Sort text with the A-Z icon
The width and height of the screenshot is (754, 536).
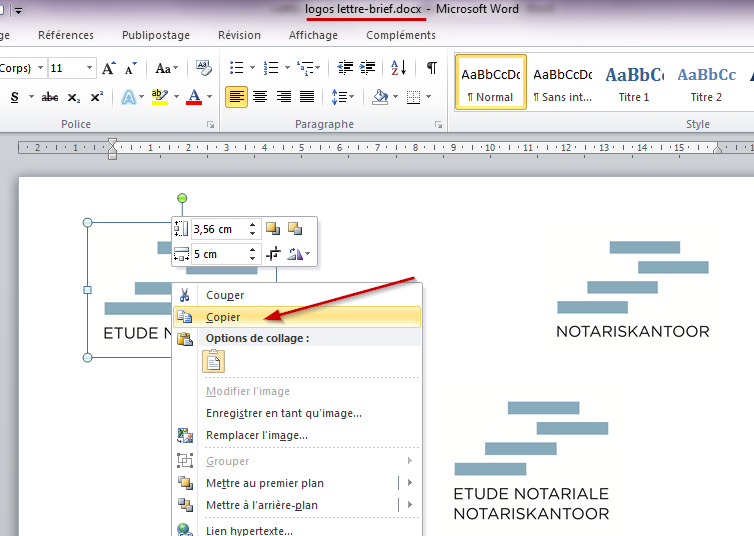[x=399, y=68]
